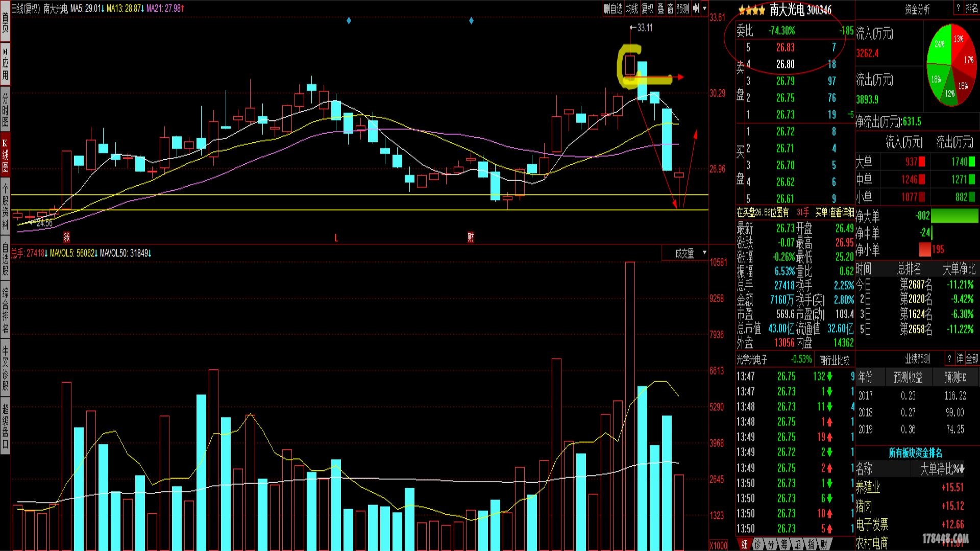
Task: Click the jump-to-end arrow icon in chart toolbar
Action: pos(696,8)
